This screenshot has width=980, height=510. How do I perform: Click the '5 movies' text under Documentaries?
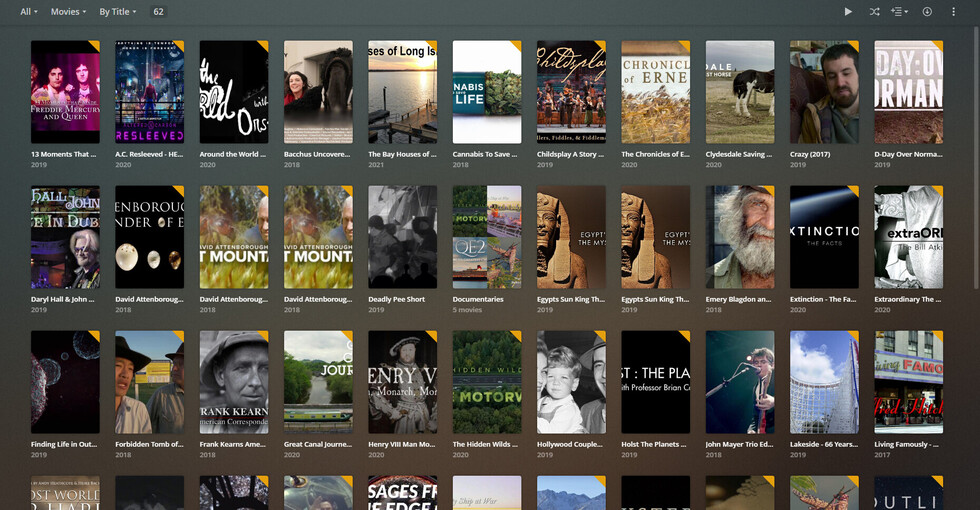coord(467,310)
